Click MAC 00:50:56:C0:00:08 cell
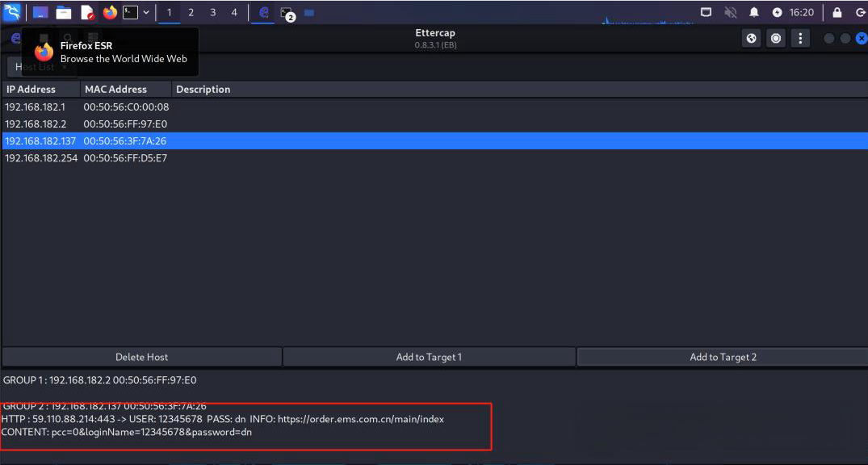Image resolution: width=868 pixels, height=465 pixels. point(126,107)
